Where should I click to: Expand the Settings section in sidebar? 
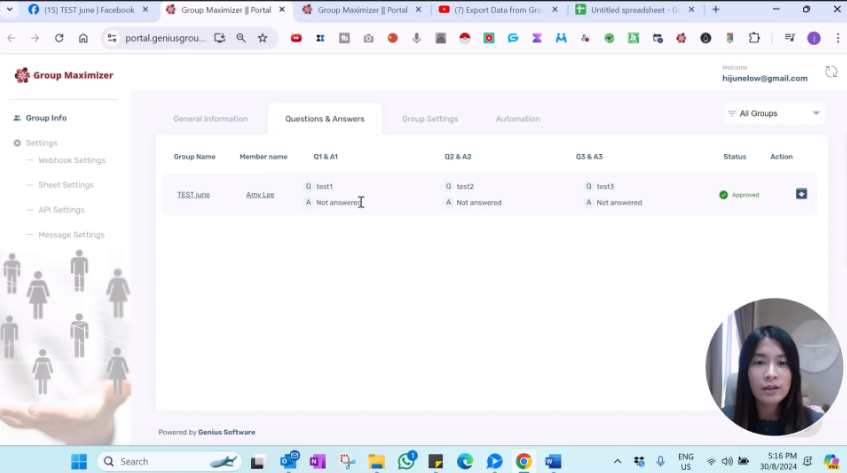41,143
